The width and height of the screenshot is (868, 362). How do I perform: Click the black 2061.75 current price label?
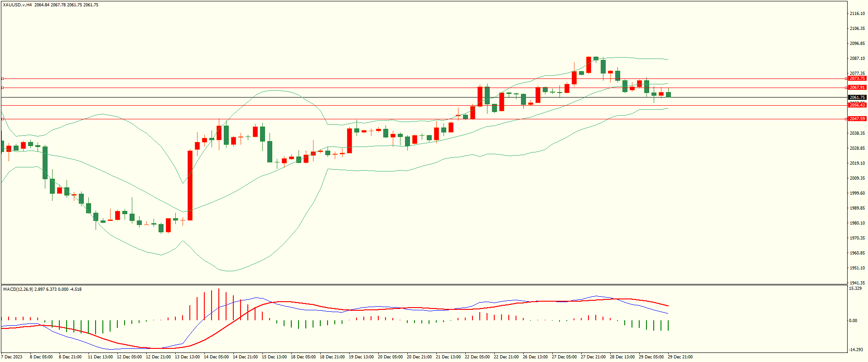(857, 97)
